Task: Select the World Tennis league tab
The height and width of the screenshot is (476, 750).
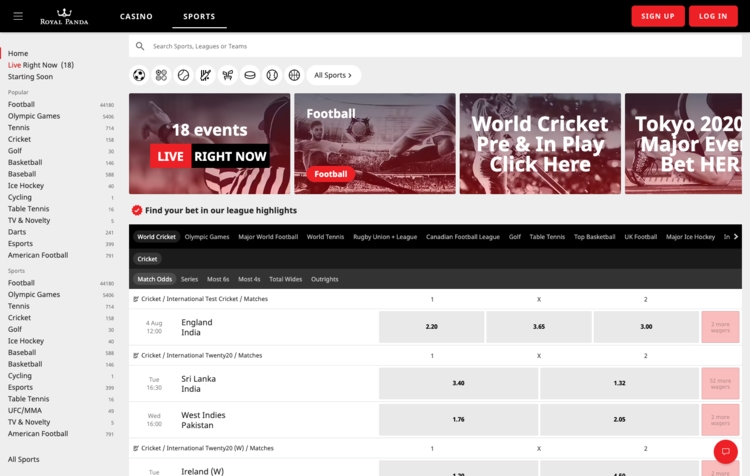Action: [325, 237]
